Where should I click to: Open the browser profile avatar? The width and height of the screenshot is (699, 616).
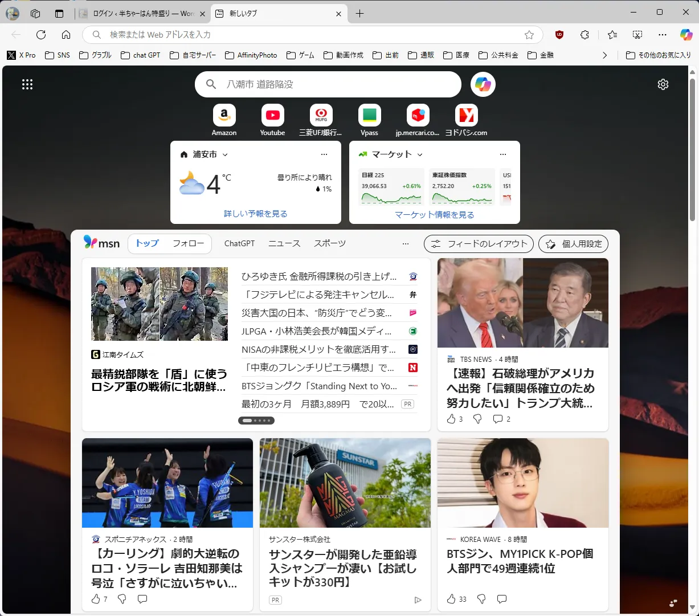[x=13, y=14]
